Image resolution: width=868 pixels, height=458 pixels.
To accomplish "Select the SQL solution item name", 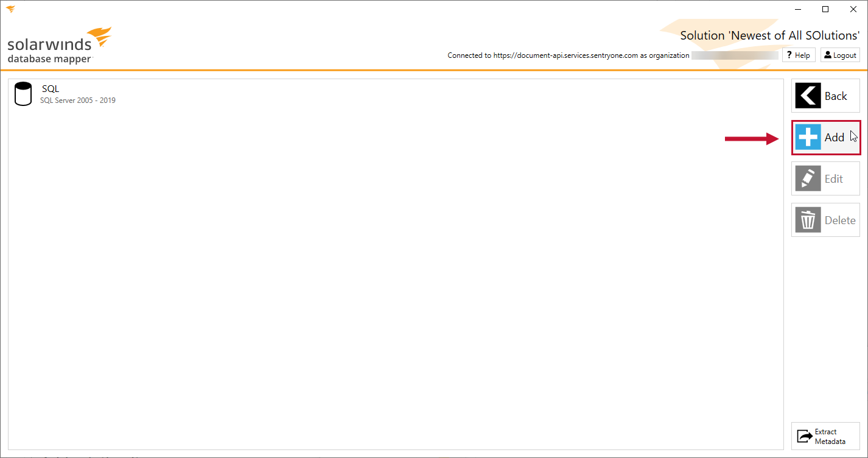I will (x=51, y=89).
